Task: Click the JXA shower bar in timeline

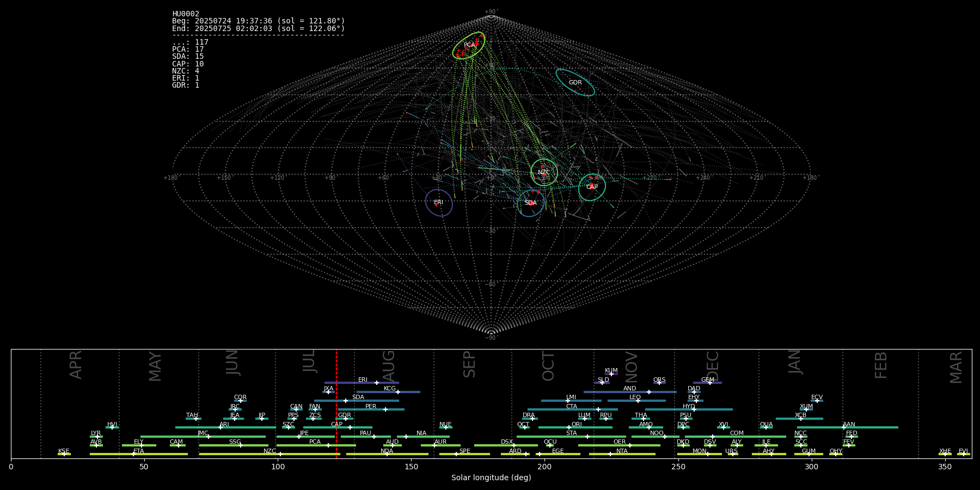Action: coord(329,392)
